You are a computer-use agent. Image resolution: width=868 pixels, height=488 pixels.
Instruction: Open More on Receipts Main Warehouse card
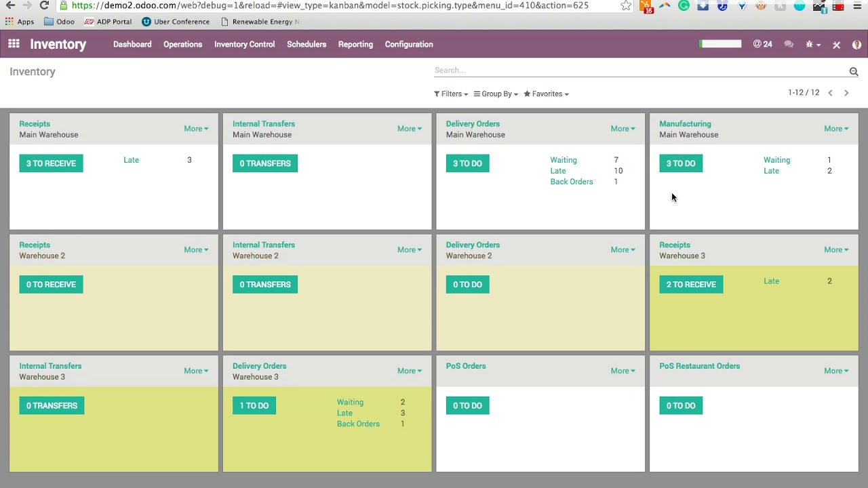[x=196, y=129]
